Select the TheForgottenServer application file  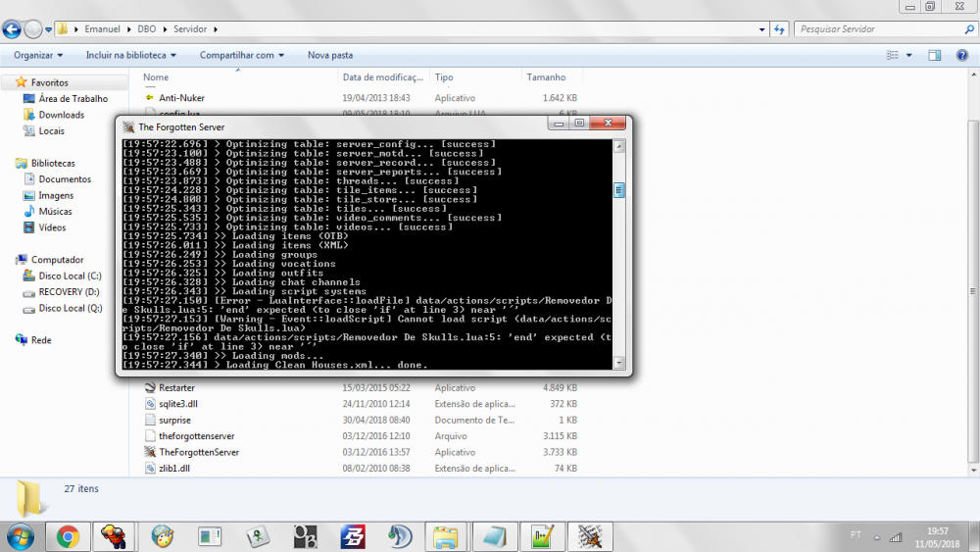click(199, 453)
